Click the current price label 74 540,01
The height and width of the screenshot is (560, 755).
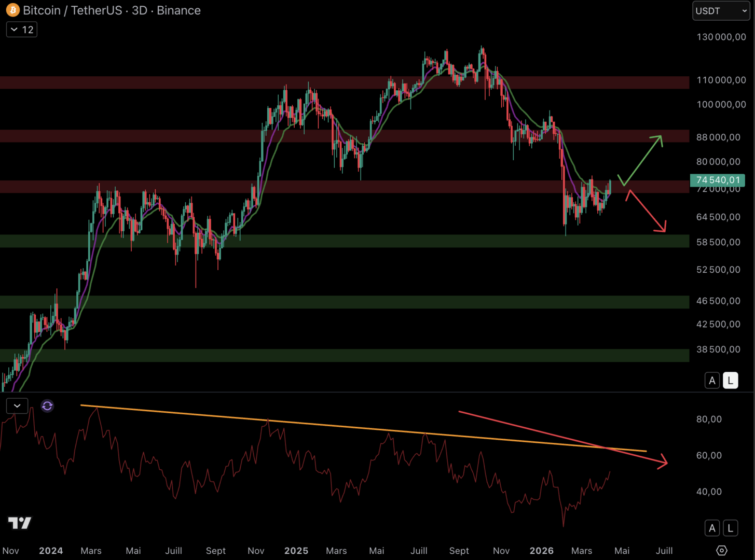tap(717, 180)
